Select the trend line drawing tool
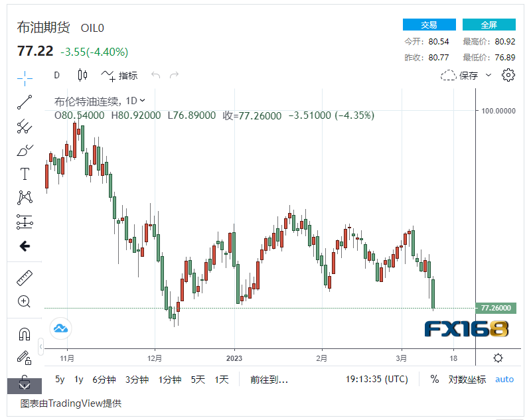 coord(25,102)
